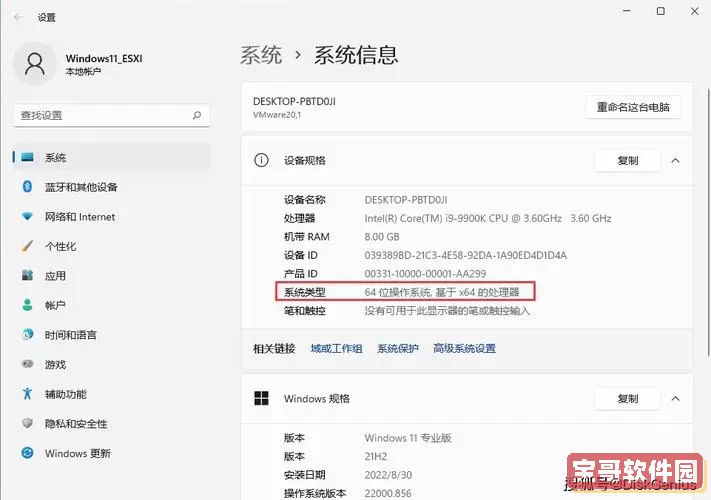Viewport: 711px width, 500px height.
Task: Click the person icon beside 帐户
Action: pos(27,305)
